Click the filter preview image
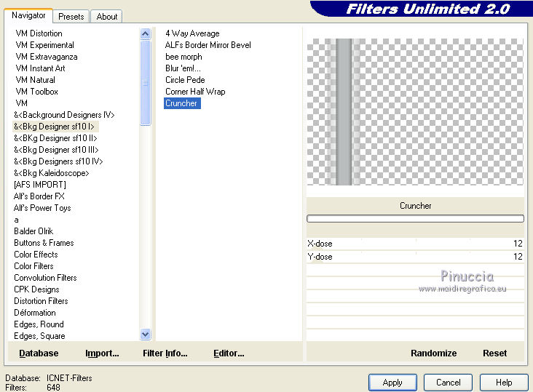The height and width of the screenshot is (392, 533). (415, 112)
